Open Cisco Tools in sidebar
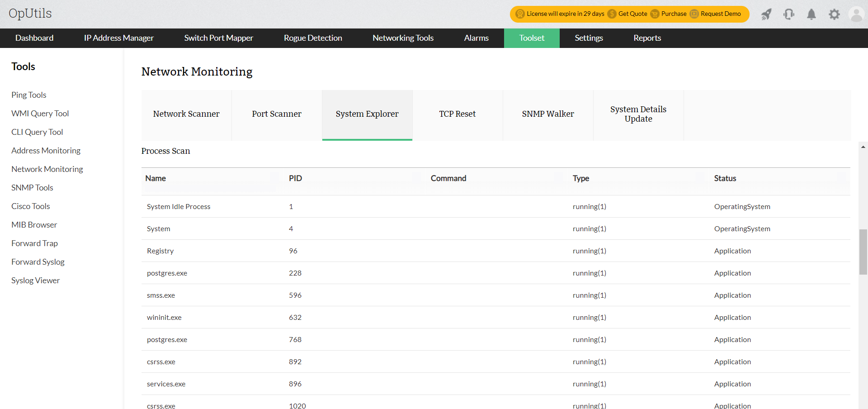This screenshot has width=868, height=409. coord(31,206)
